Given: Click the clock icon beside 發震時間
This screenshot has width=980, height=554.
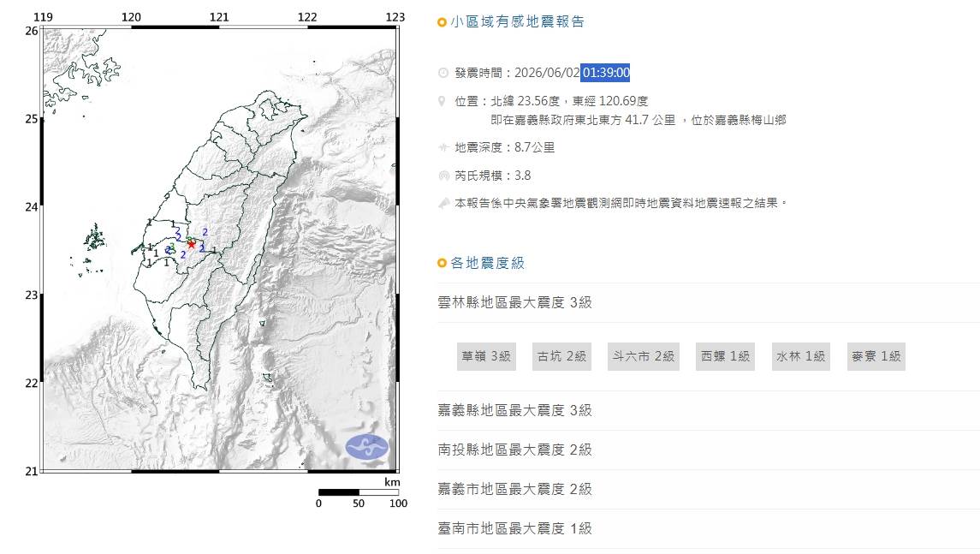Looking at the screenshot, I should (x=443, y=73).
